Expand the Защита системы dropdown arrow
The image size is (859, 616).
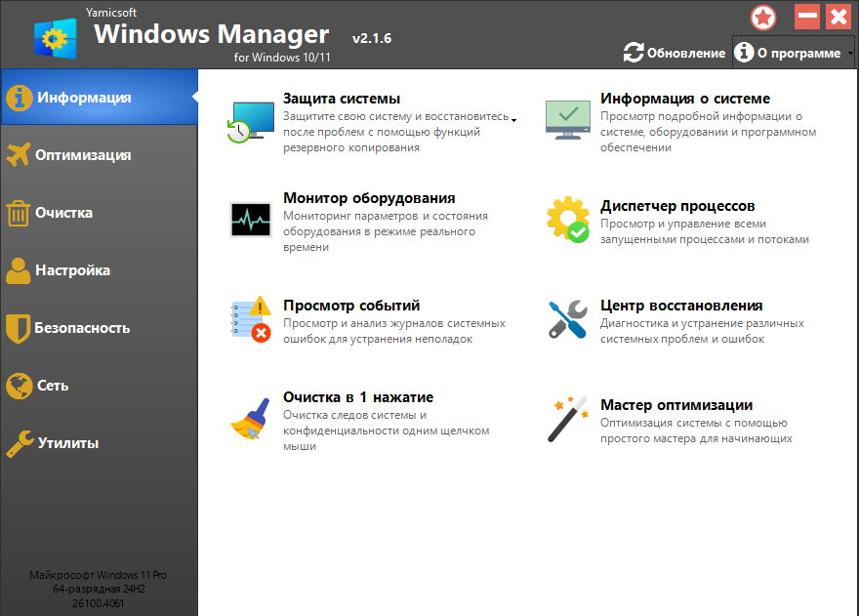click(513, 120)
